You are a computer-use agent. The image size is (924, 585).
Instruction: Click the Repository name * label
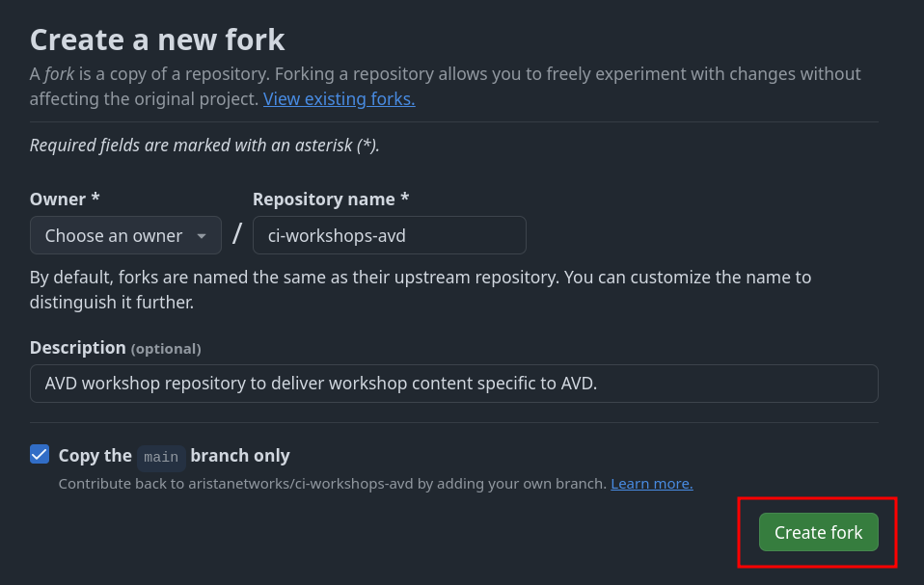point(331,199)
